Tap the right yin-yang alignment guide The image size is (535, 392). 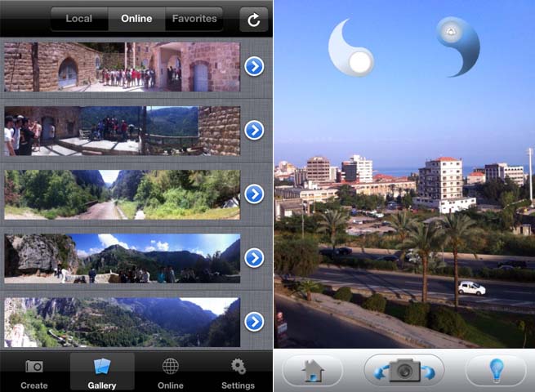point(457,46)
